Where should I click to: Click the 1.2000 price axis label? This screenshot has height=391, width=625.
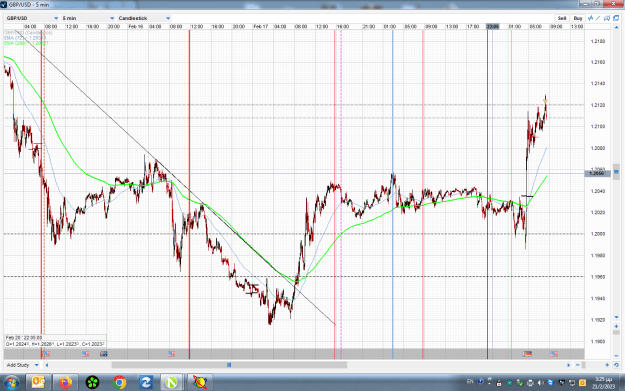pyautogui.click(x=597, y=234)
